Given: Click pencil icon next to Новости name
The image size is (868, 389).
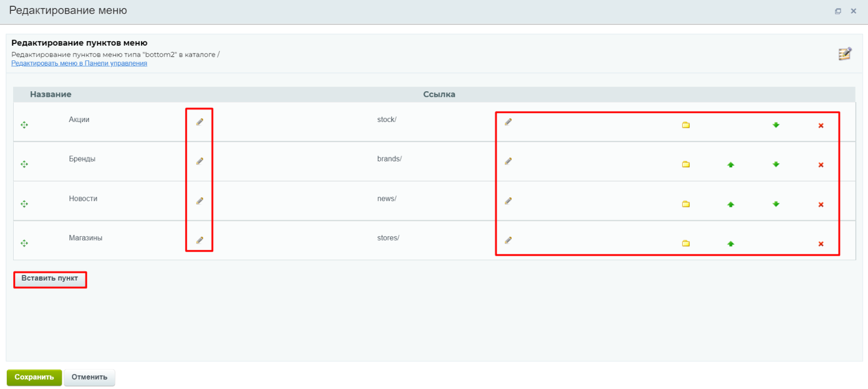Looking at the screenshot, I should [x=200, y=201].
